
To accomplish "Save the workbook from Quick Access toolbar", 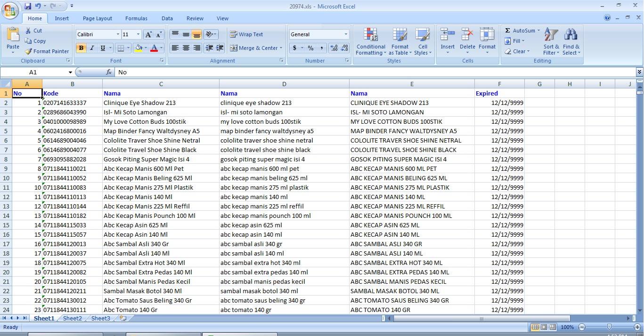I will coord(28,6).
